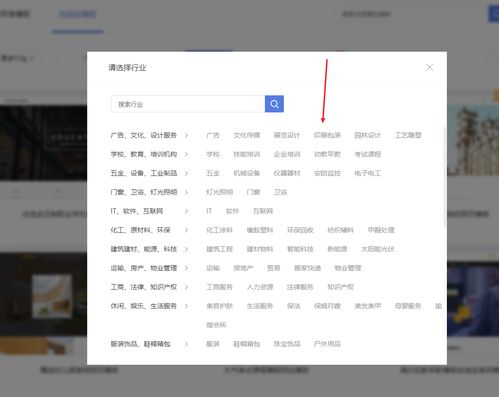The width and height of the screenshot is (499, 397).
Task: Choose the 工艺雕塑 industry link
Action: (408, 135)
